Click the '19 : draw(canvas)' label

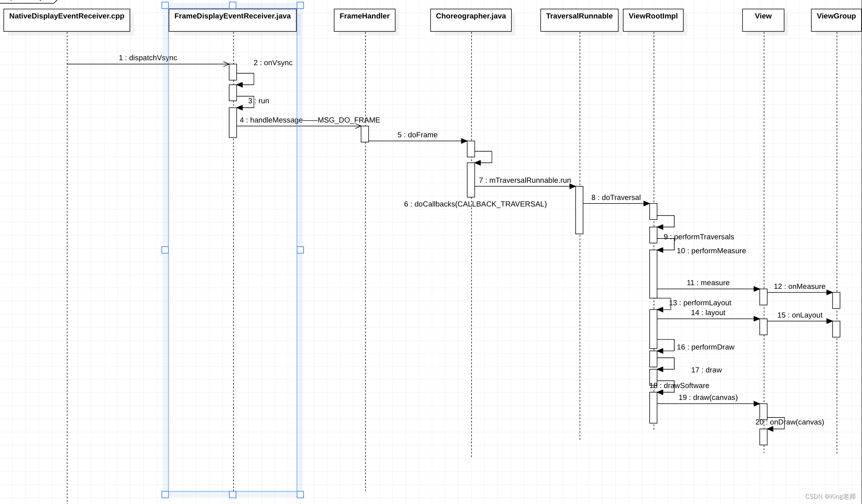pyautogui.click(x=708, y=397)
